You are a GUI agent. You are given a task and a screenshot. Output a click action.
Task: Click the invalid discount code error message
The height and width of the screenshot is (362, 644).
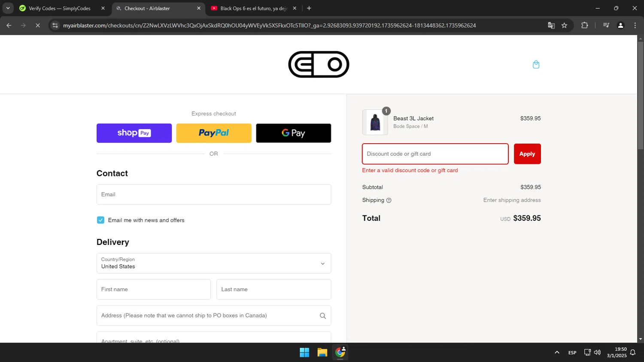[410, 170]
